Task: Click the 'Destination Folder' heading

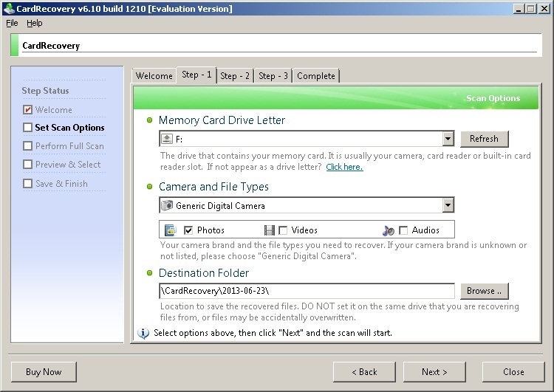Action: (204, 273)
